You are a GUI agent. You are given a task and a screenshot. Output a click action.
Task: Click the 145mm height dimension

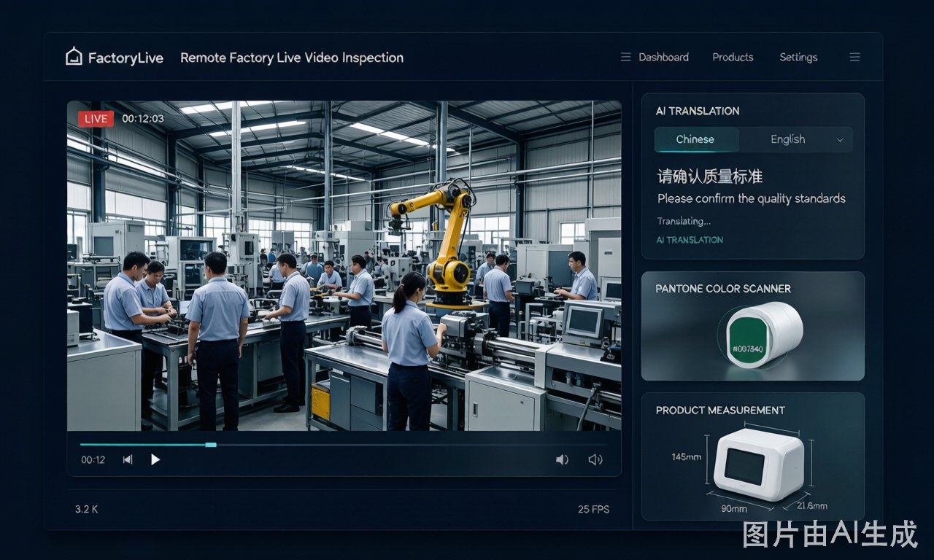(x=686, y=457)
